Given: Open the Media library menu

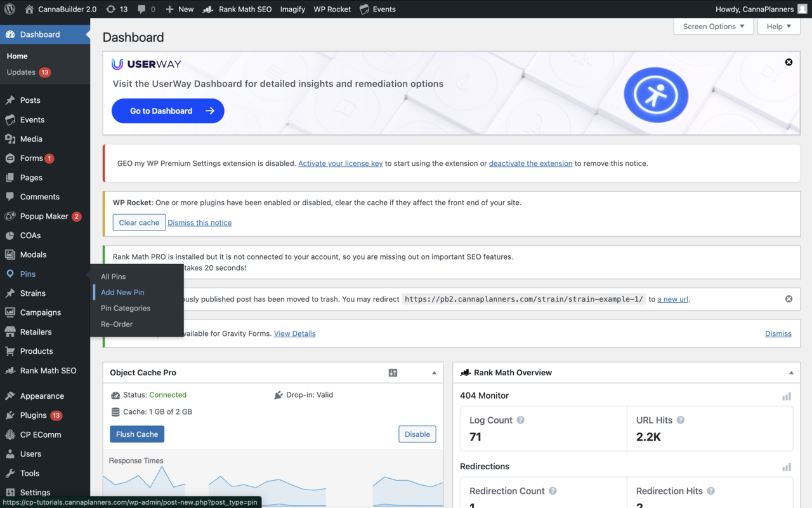Looking at the screenshot, I should point(45,138).
